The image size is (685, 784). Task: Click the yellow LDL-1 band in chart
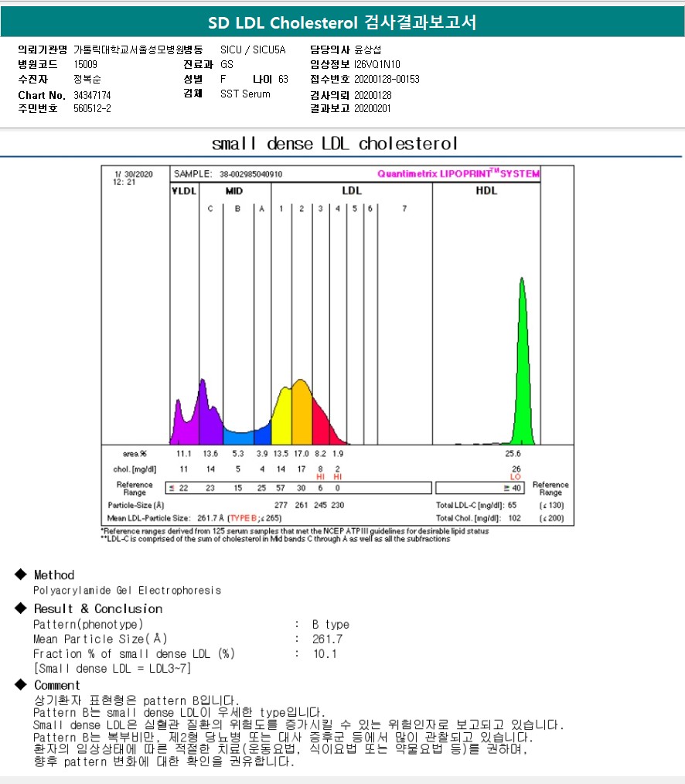[x=283, y=420]
